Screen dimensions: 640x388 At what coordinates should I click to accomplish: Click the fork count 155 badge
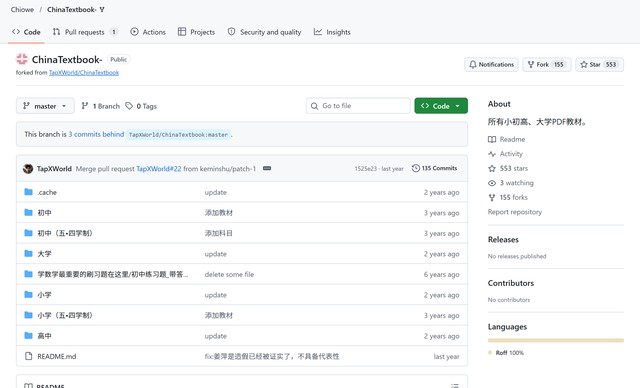[559, 64]
